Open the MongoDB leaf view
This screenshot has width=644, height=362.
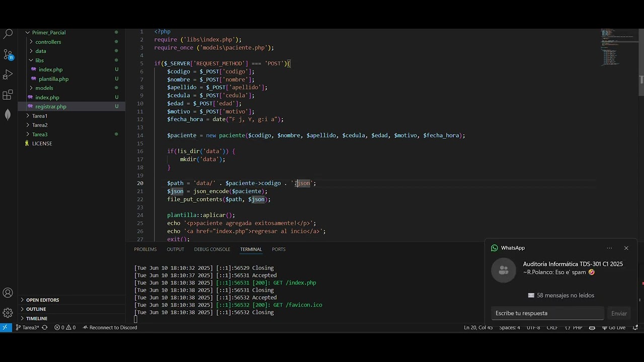pyautogui.click(x=8, y=115)
